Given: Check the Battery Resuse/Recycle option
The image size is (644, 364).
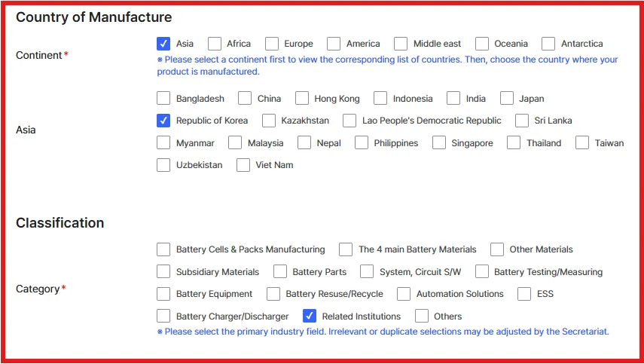Looking at the screenshot, I should (273, 294).
